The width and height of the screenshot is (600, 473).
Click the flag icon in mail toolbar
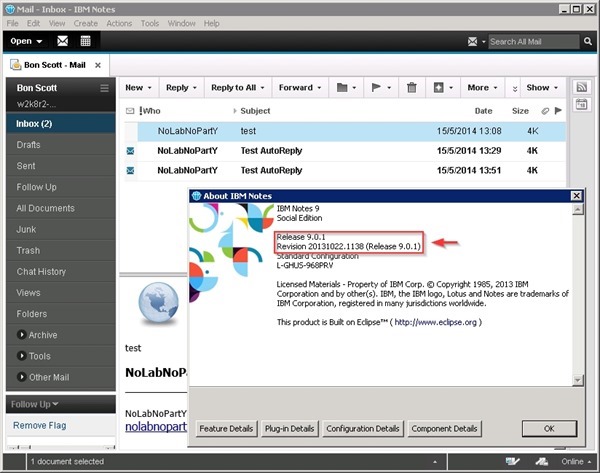point(377,88)
